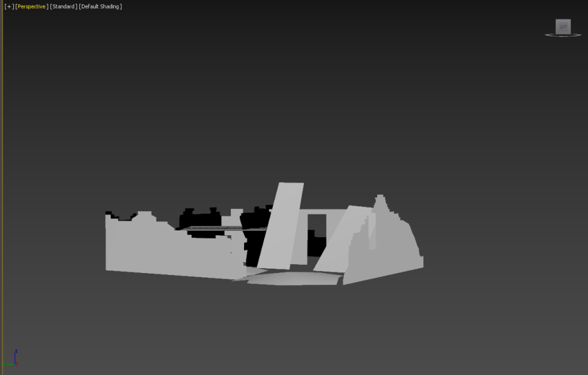Viewport: 588px width, 375px height.
Task: Select the tall leaning slab in the center
Action: pyautogui.click(x=280, y=227)
